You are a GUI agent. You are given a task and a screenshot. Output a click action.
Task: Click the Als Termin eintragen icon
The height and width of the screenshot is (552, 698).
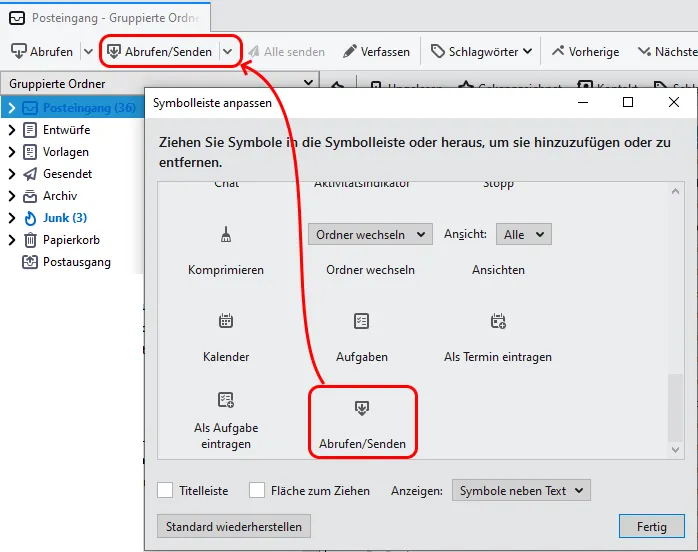pyautogui.click(x=498, y=321)
